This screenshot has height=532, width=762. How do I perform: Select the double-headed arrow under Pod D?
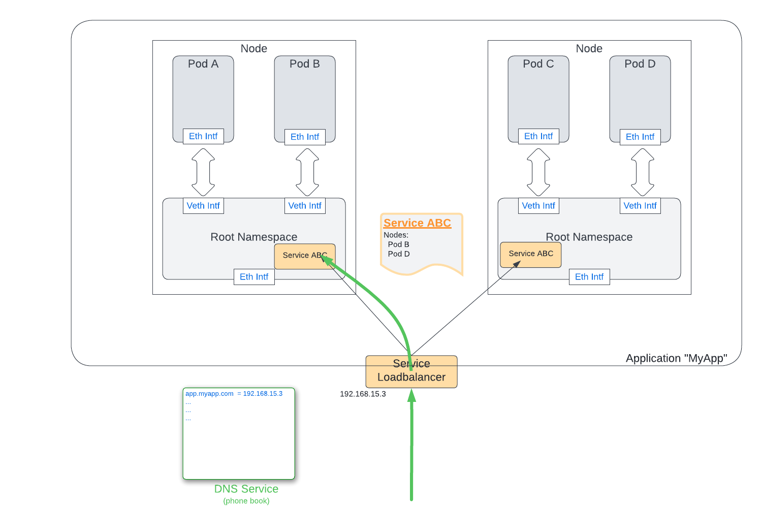click(643, 172)
